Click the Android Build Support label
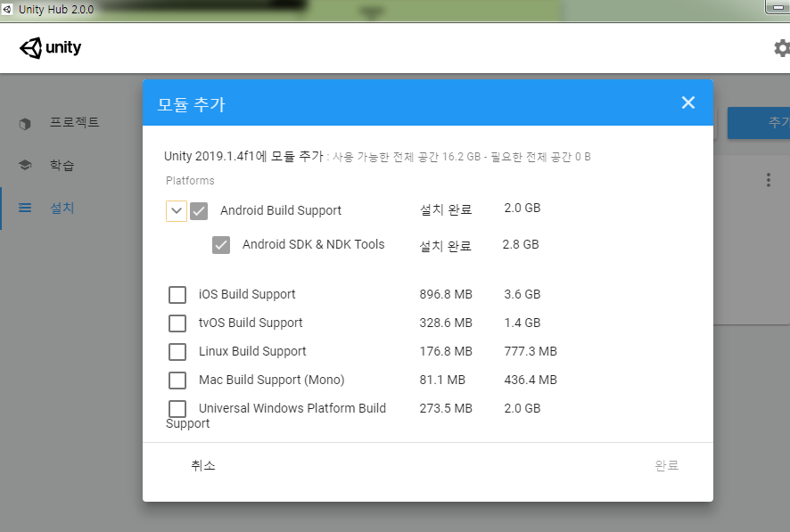The width and height of the screenshot is (790, 532). (281, 210)
